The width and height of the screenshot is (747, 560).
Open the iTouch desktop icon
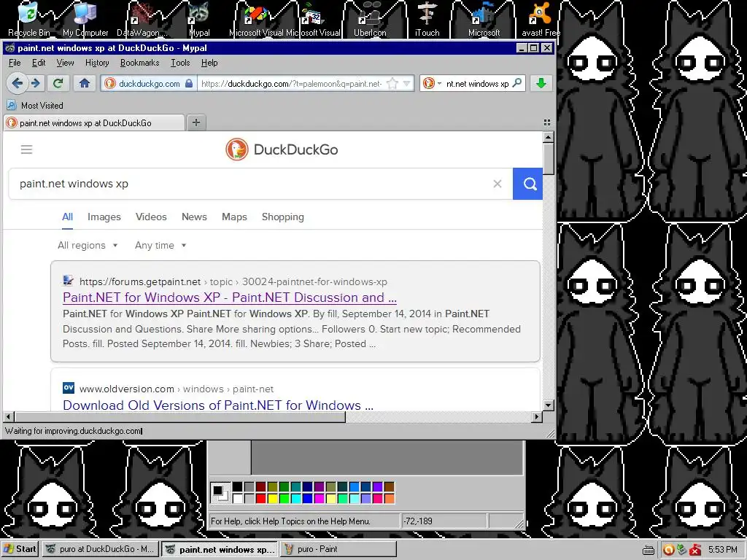coord(427,20)
